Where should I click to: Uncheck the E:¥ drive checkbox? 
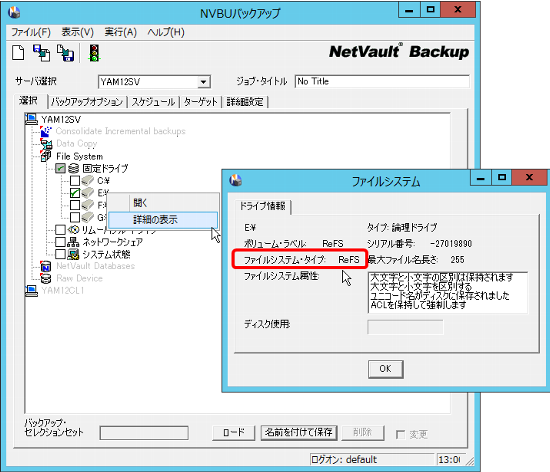pos(75,193)
